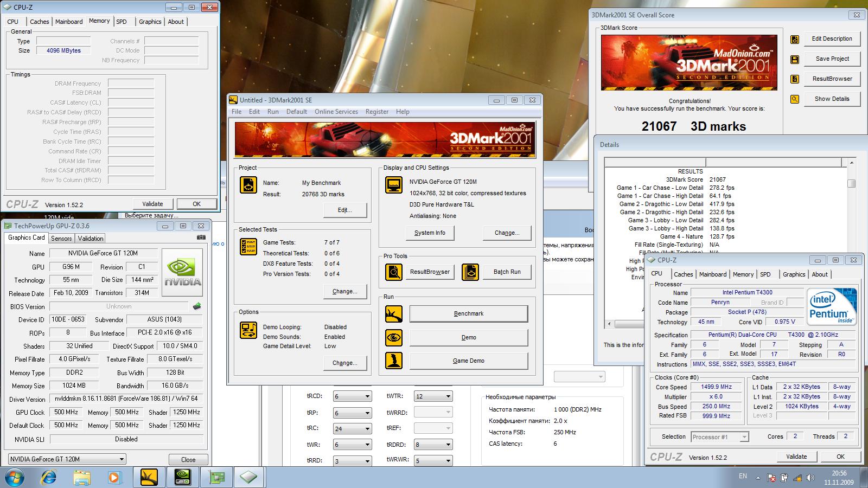
Task: Open the tRRD timing dropdown
Action: 352,460
